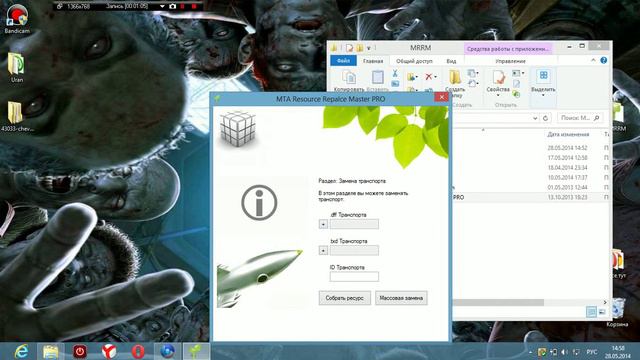Select the row dated 18.04.2014 23:34
The width and height of the screenshot is (640, 360).
(531, 167)
